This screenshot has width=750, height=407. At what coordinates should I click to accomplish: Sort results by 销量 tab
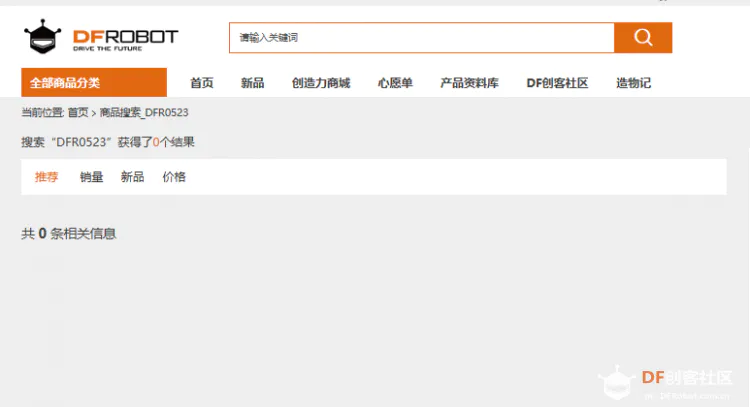tap(91, 177)
